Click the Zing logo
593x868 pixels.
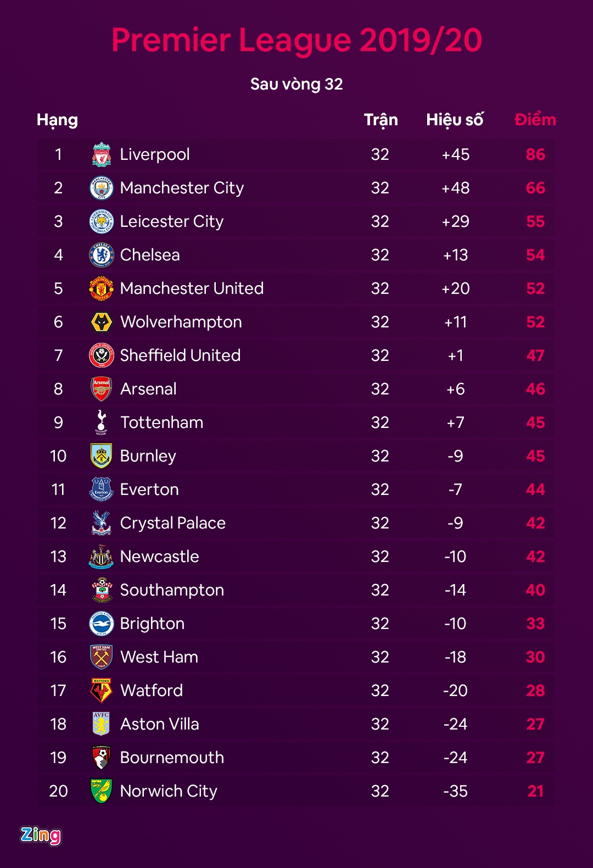[41, 835]
